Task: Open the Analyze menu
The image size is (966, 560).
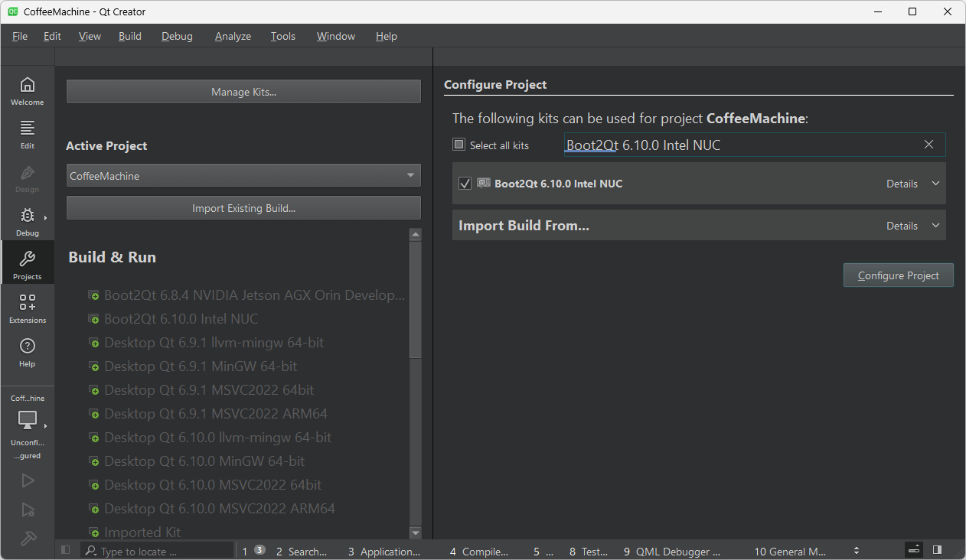Action: click(x=232, y=36)
